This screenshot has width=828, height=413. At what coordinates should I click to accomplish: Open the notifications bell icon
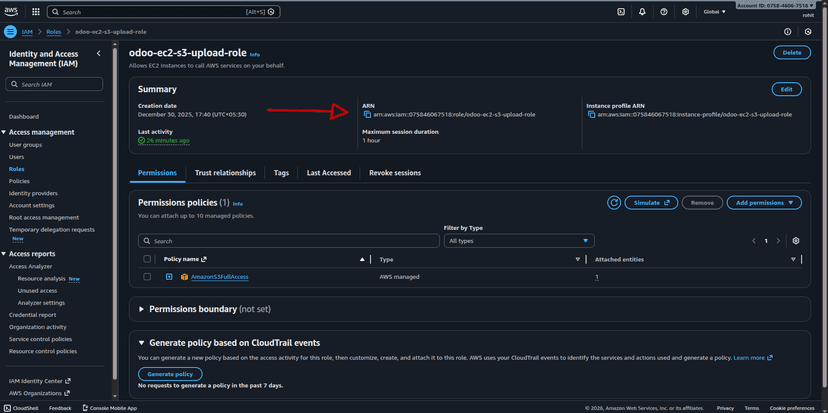(642, 12)
